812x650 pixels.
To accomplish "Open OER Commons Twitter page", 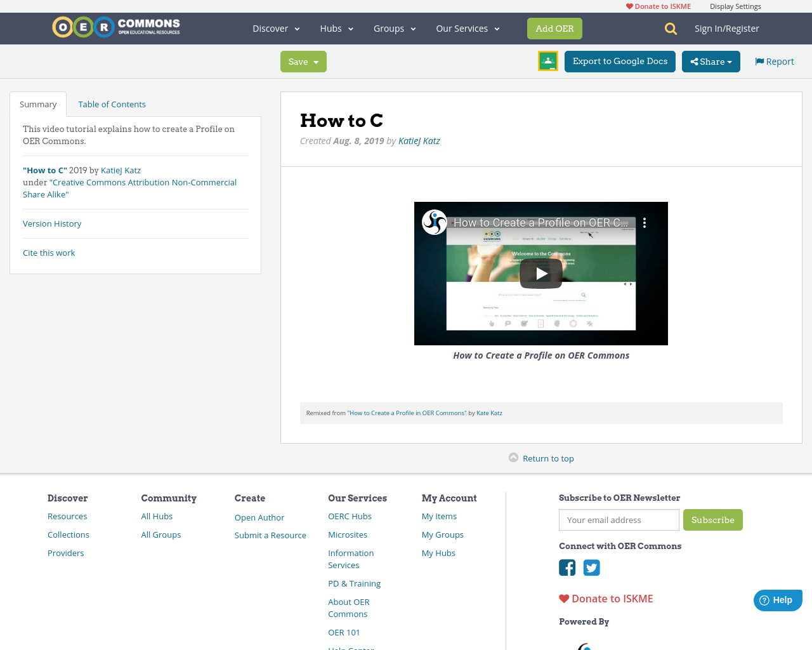I will (x=591, y=567).
